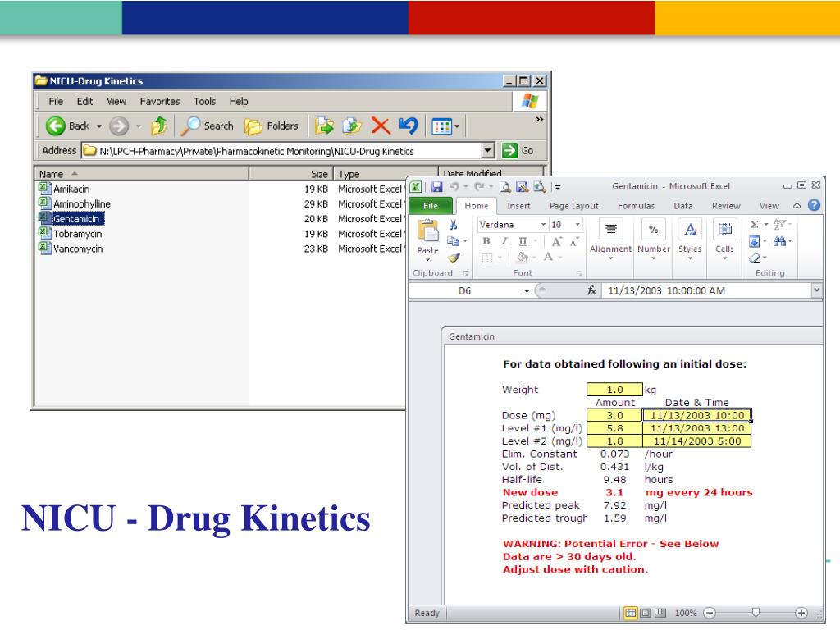The height and width of the screenshot is (630, 840).
Task: Switch to the Formulas ribbon tab
Action: [636, 206]
